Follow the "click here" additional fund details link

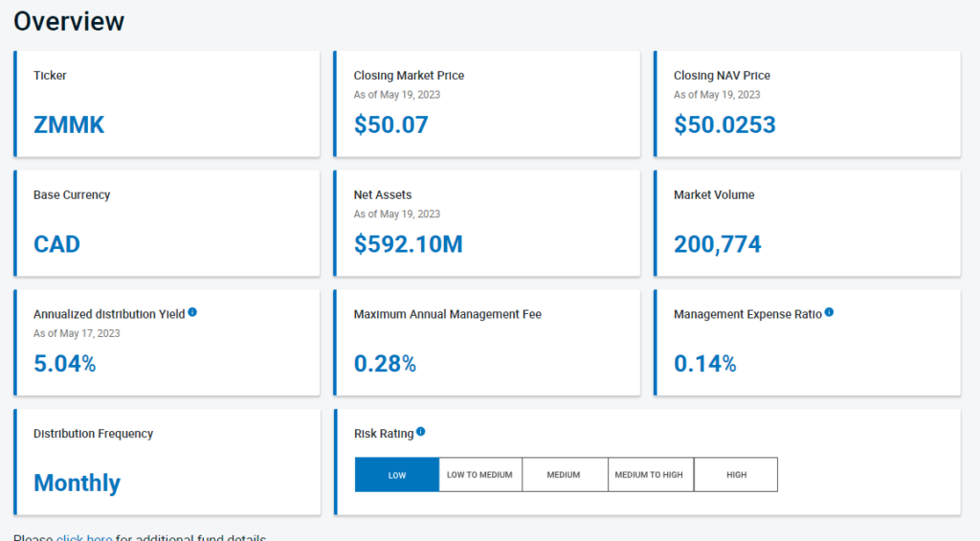(84, 538)
